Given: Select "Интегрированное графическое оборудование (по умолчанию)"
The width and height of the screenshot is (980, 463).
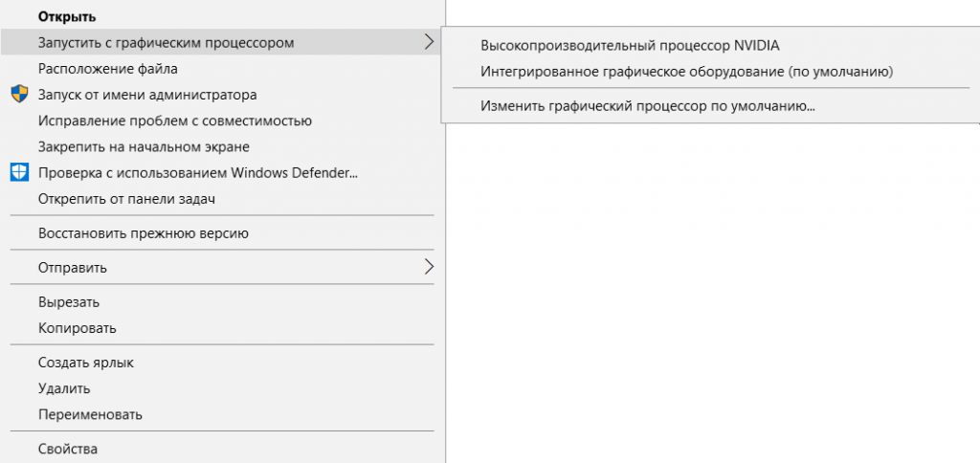Looking at the screenshot, I should pos(686,71).
